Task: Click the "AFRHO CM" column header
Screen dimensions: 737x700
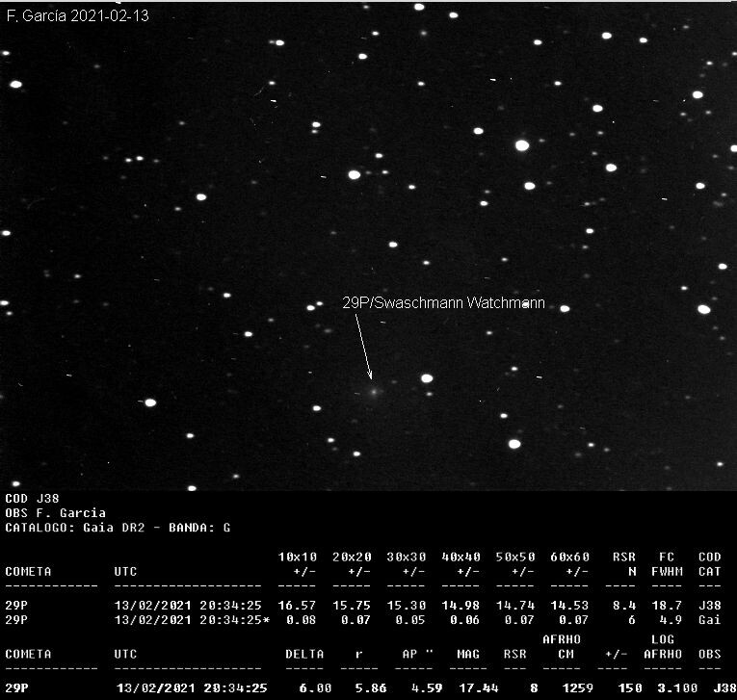Action: [x=563, y=647]
